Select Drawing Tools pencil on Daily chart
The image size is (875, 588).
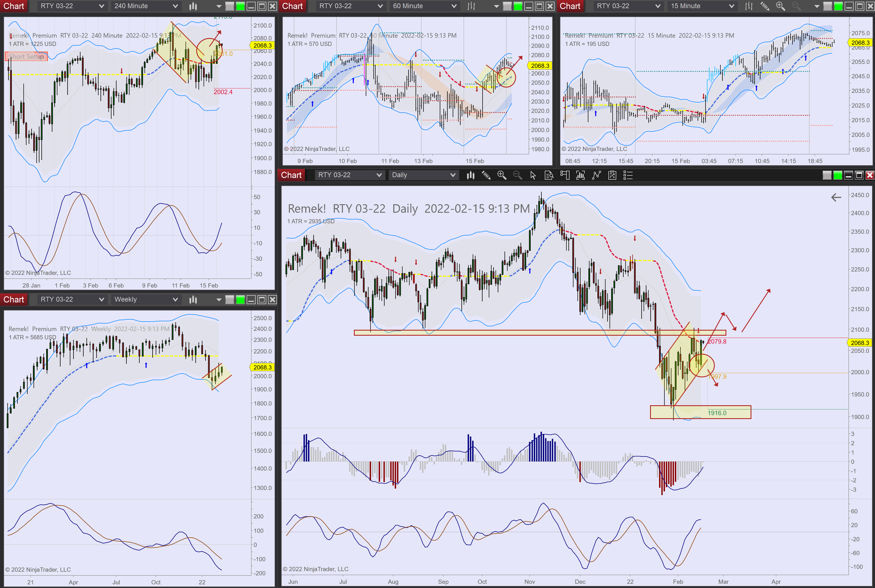click(486, 175)
